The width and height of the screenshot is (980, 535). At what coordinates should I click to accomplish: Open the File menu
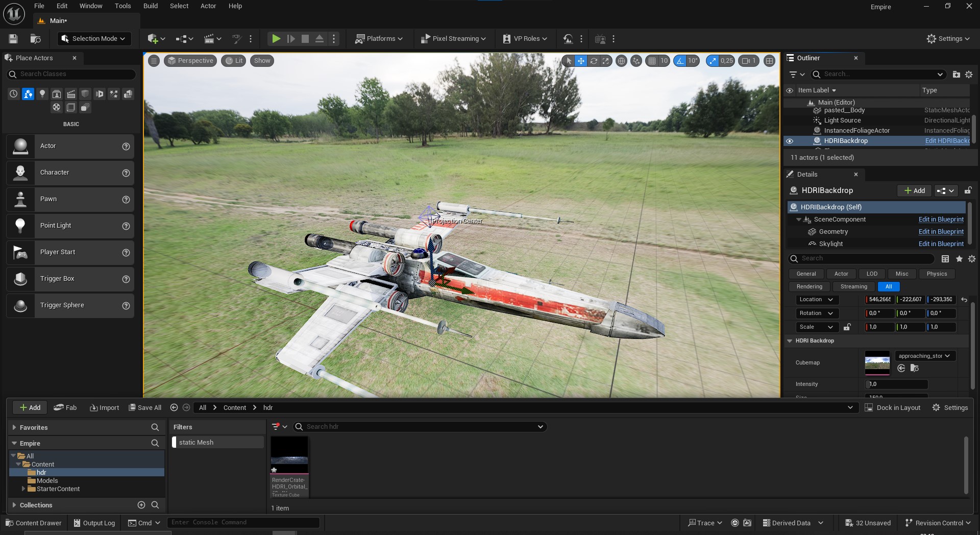(39, 6)
